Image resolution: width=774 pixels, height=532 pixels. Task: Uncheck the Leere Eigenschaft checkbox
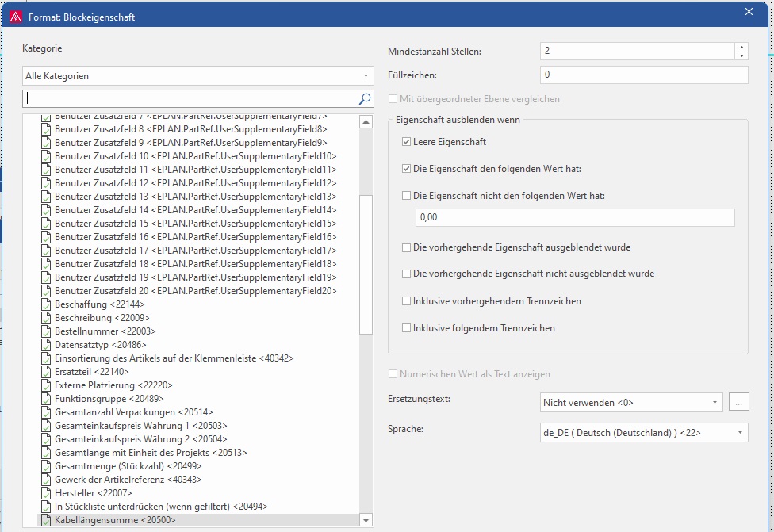click(407, 142)
